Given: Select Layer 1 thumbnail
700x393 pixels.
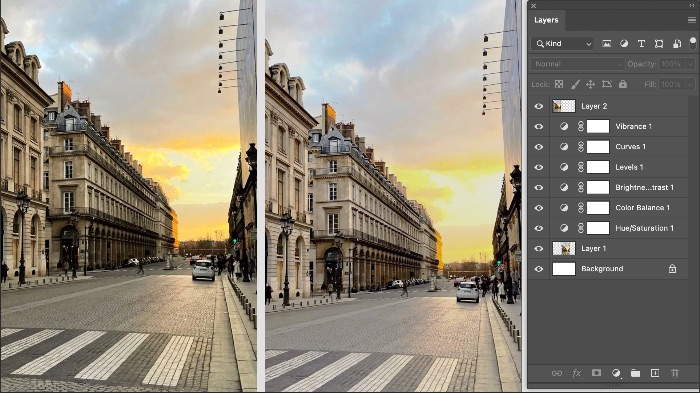Looking at the screenshot, I should [564, 249].
